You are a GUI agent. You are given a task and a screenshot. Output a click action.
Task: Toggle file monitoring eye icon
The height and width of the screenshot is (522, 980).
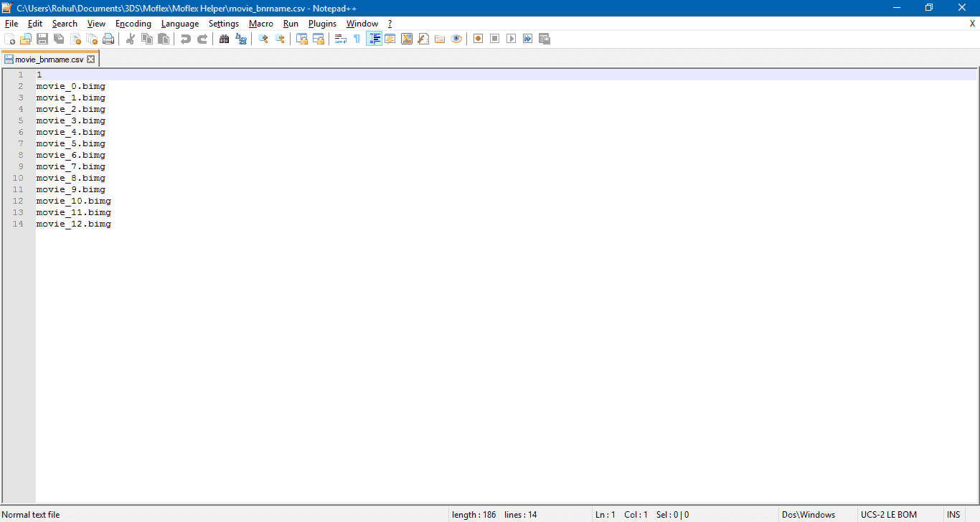pyautogui.click(x=456, y=39)
